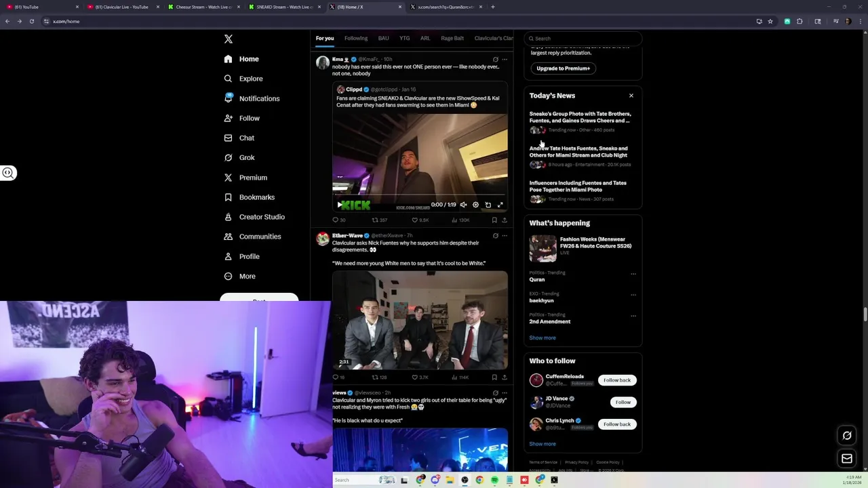This screenshot has width=868, height=488.
Task: Open the Ether-Wave video thumbnail
Action: click(x=420, y=320)
